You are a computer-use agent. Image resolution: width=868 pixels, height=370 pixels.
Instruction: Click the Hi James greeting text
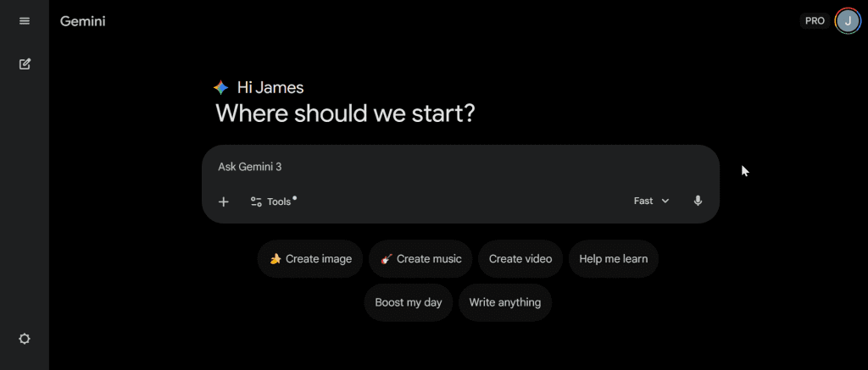(270, 87)
